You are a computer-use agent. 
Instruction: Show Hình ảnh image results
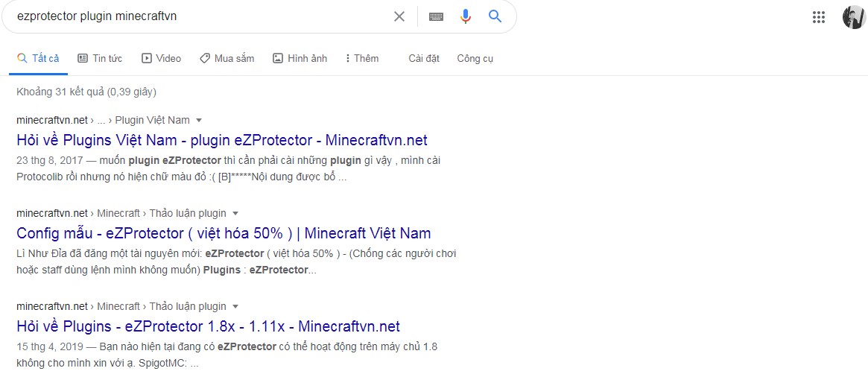tap(300, 58)
